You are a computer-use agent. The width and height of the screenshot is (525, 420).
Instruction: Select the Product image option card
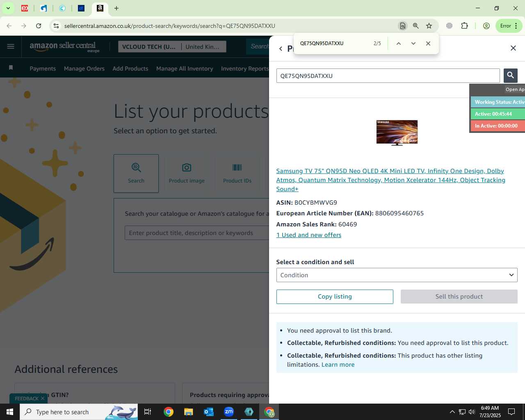click(x=187, y=173)
